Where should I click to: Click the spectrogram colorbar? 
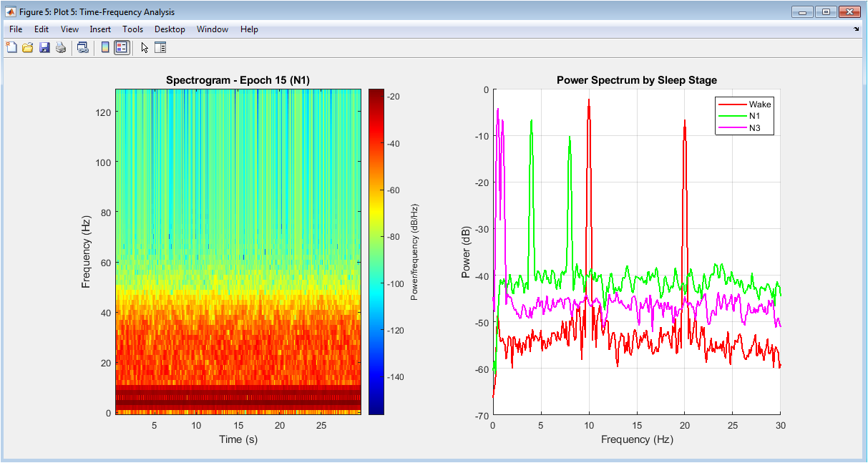pyautogui.click(x=376, y=251)
